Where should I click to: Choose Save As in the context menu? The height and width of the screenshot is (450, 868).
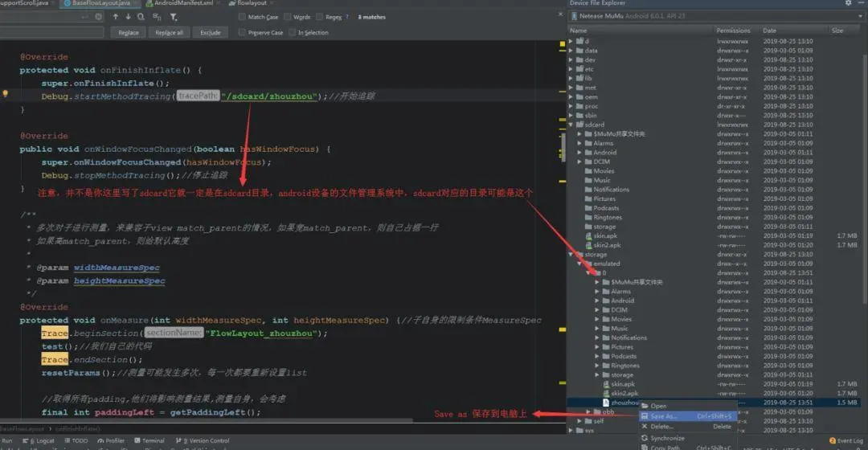686,415
